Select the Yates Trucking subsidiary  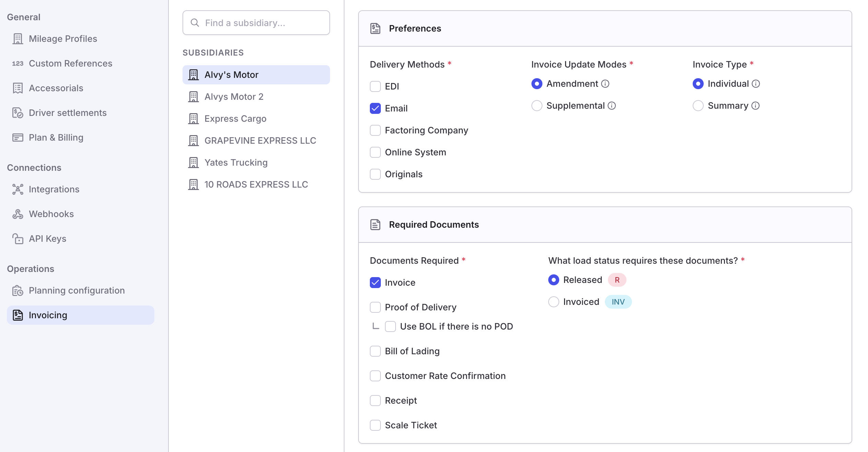tap(256, 163)
